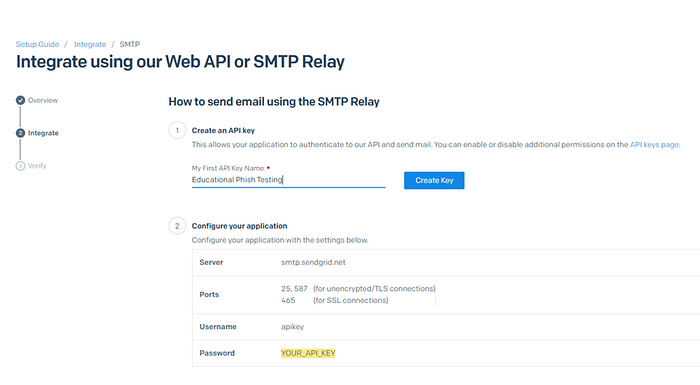The image size is (700, 385).
Task: Select the '25, 587' ports value
Action: (294, 289)
